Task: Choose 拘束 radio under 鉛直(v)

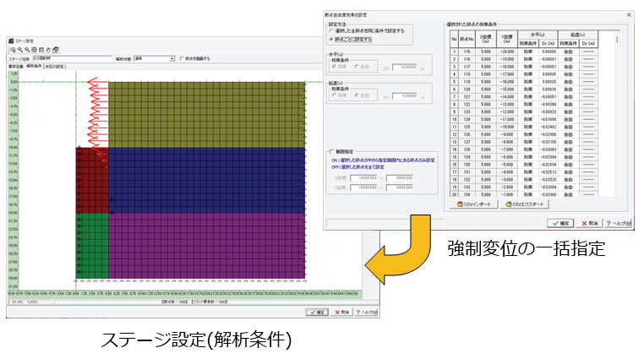Action: pos(334,95)
